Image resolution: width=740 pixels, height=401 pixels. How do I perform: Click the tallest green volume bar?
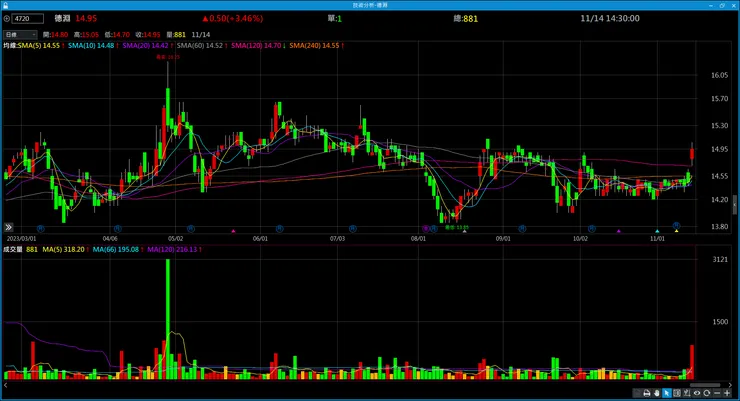tap(168, 319)
